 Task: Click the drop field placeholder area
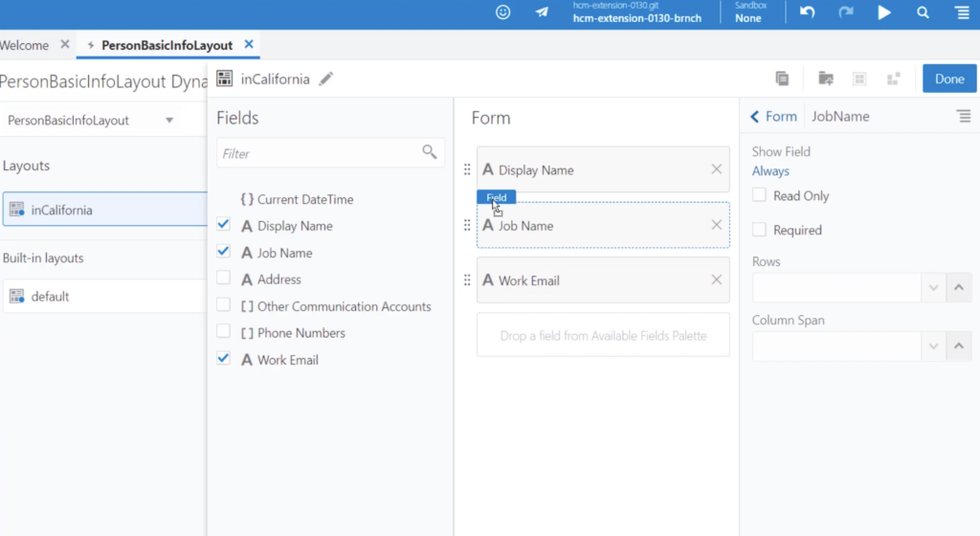click(x=603, y=335)
